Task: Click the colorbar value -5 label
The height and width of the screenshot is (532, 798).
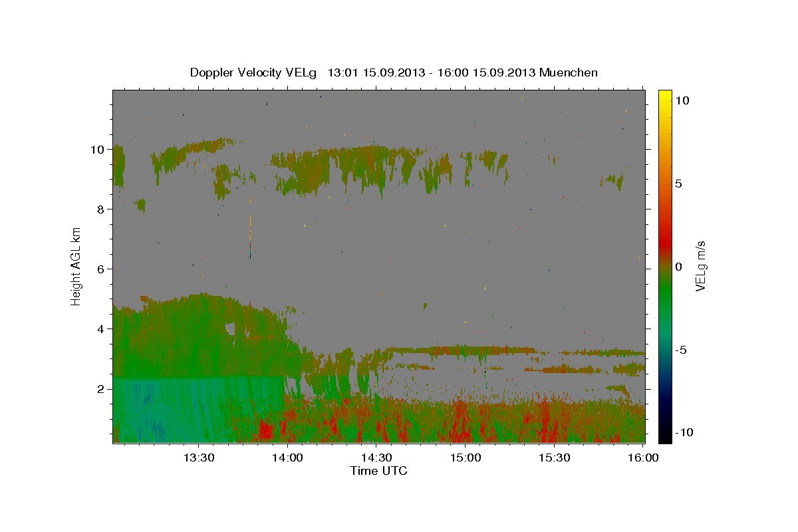Action: coord(680,350)
